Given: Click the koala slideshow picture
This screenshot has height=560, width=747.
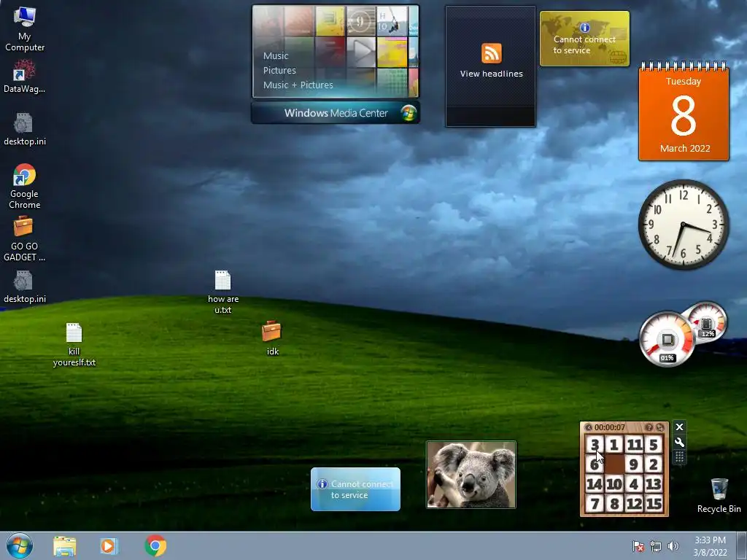Looking at the screenshot, I should (x=471, y=474).
